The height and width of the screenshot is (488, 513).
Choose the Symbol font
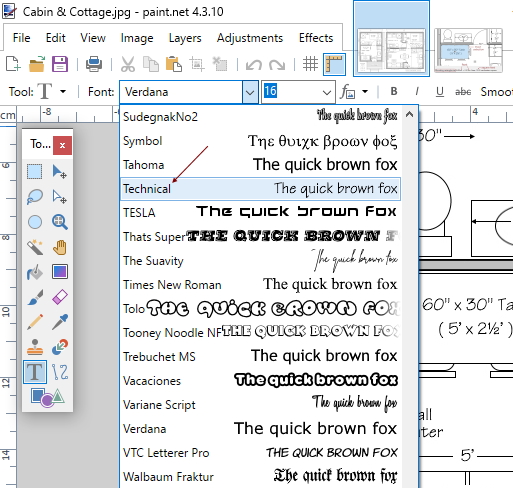[260, 141]
